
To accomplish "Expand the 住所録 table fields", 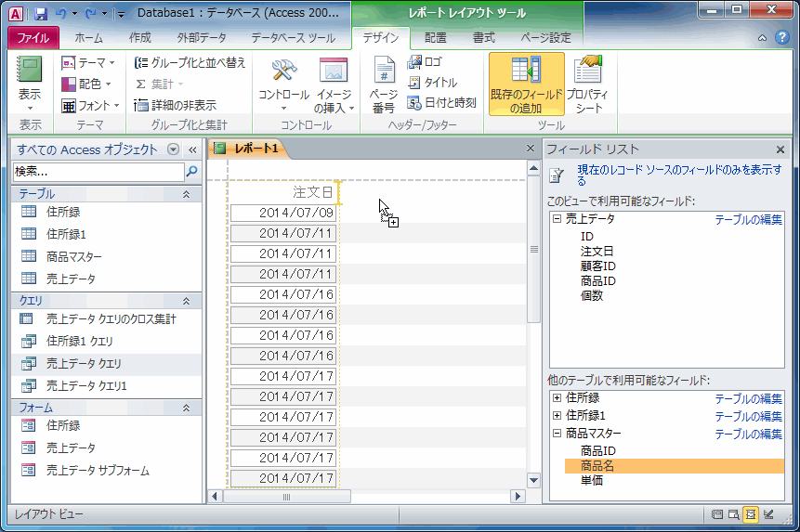I will 557,398.
